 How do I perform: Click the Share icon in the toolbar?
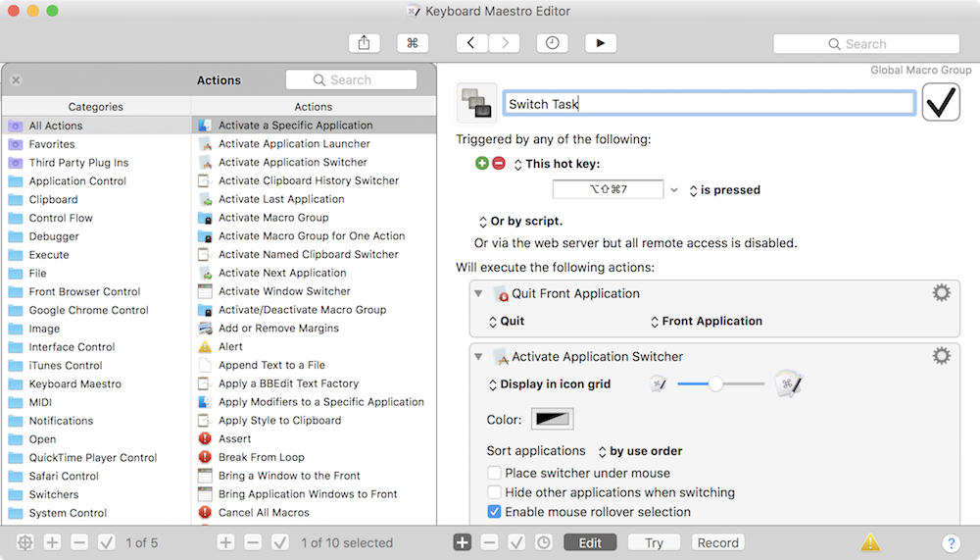point(364,43)
